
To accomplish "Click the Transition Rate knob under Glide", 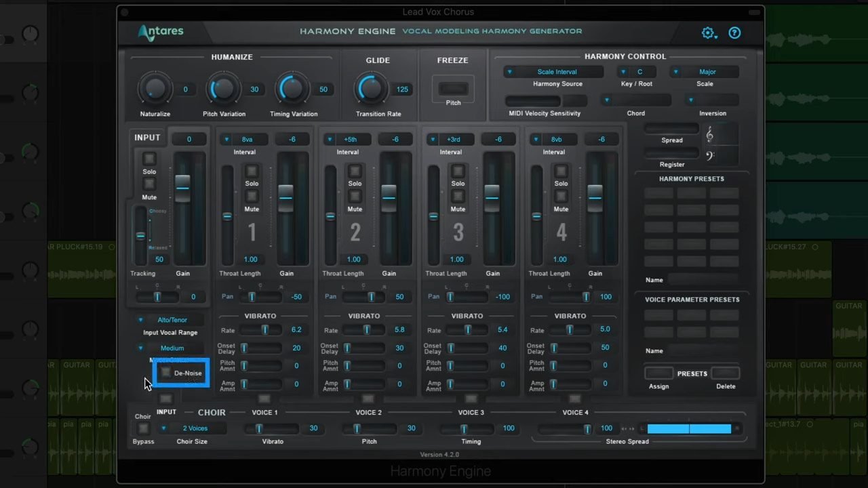I will [x=370, y=89].
